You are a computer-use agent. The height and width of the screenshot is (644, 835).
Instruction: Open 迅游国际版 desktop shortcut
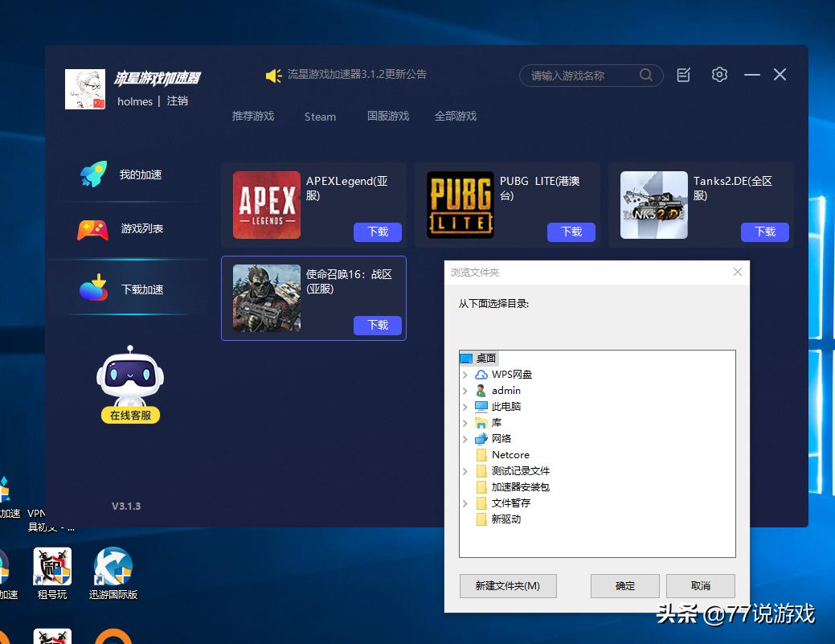click(x=113, y=567)
